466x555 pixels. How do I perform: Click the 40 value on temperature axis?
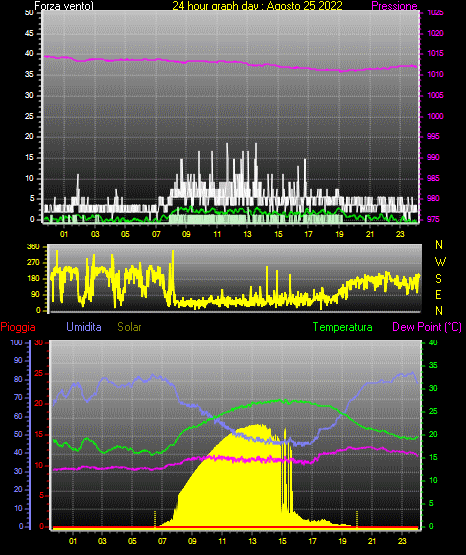tap(433, 343)
